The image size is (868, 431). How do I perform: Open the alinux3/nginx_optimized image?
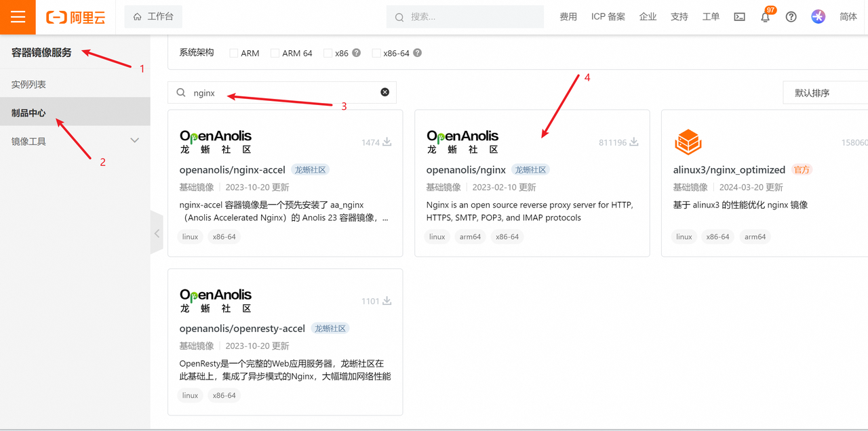pyautogui.click(x=729, y=169)
